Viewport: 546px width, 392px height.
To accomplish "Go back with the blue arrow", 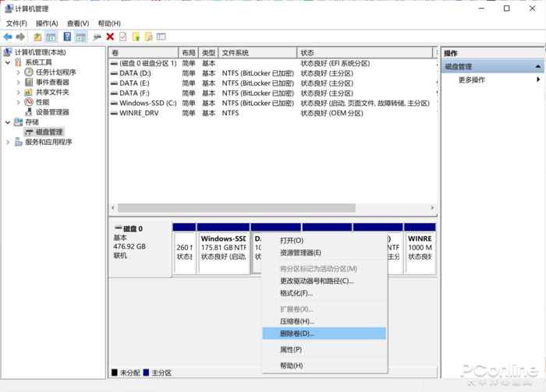I will coord(8,37).
